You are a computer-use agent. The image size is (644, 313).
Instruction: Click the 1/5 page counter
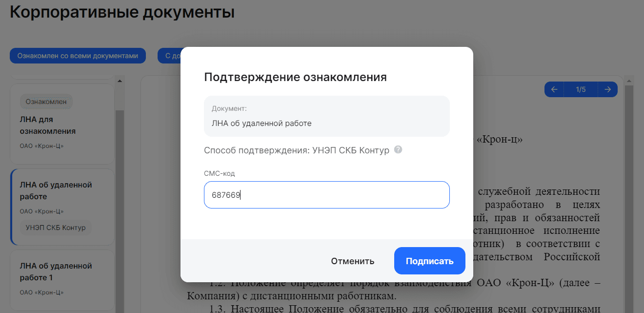click(581, 89)
